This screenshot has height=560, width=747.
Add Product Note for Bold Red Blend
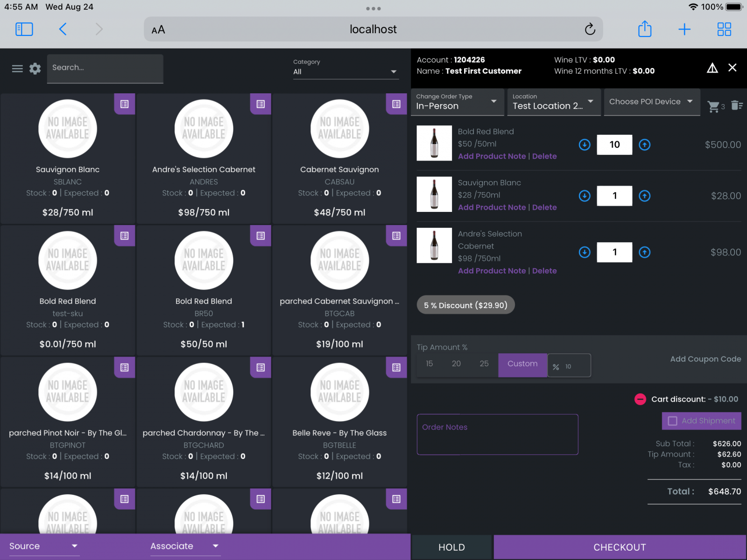[x=492, y=156]
